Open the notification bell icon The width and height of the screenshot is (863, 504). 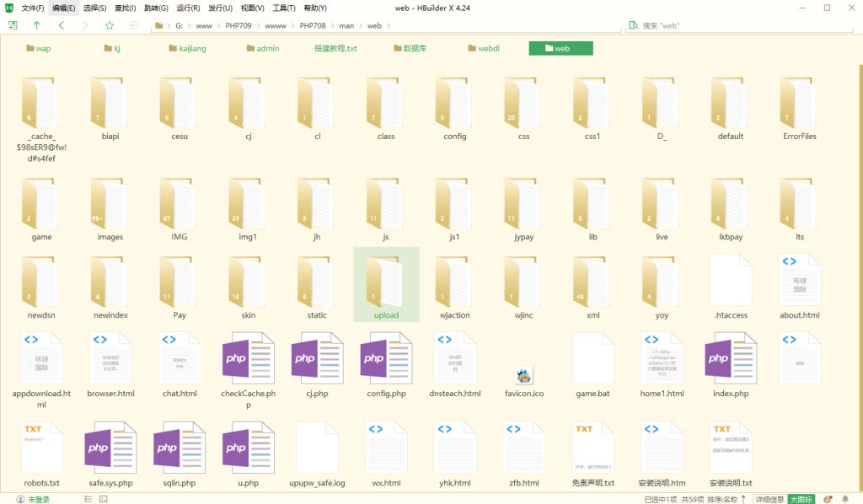(845, 498)
